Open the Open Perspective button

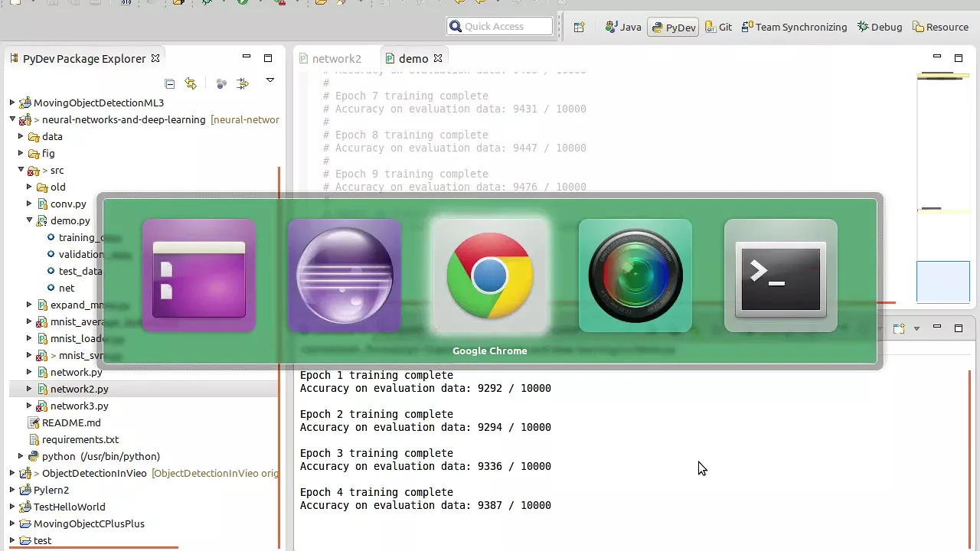[579, 27]
